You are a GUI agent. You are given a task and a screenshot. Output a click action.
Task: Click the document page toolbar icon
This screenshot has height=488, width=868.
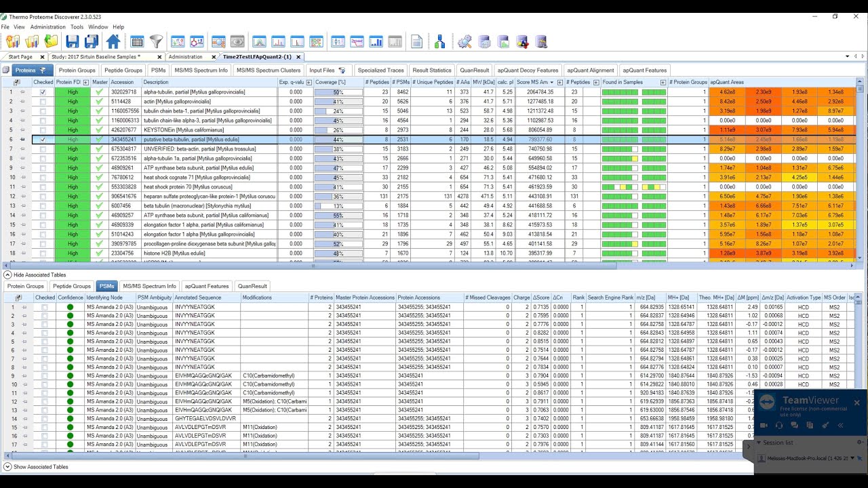point(416,41)
